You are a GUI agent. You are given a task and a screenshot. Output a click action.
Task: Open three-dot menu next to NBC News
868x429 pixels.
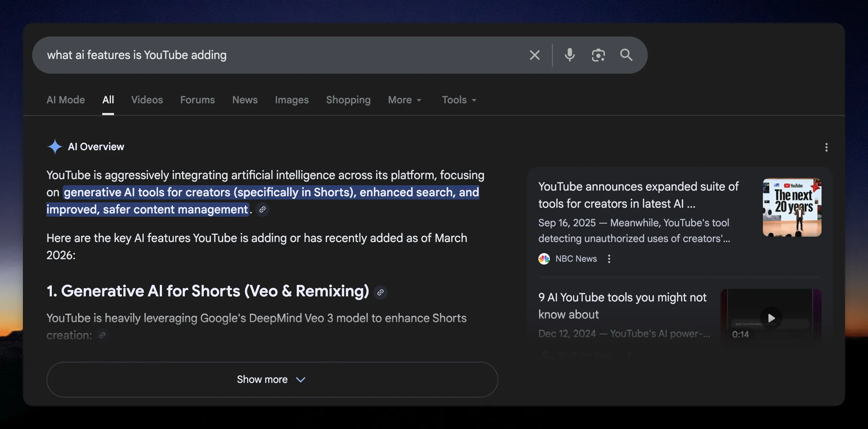click(x=609, y=259)
